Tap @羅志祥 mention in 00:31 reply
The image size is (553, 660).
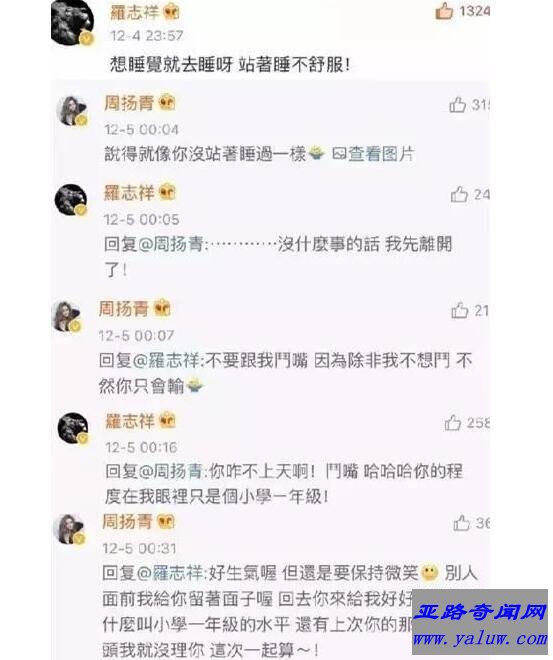click(170, 573)
